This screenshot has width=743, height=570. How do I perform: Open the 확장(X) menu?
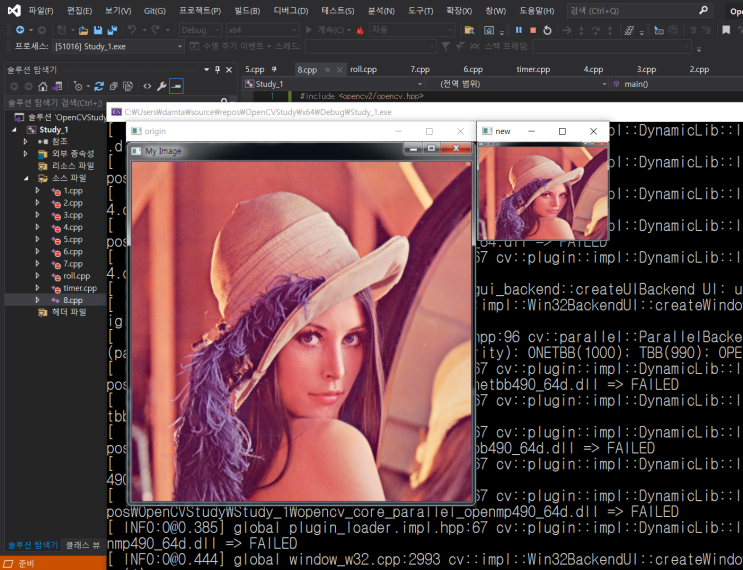tap(459, 10)
